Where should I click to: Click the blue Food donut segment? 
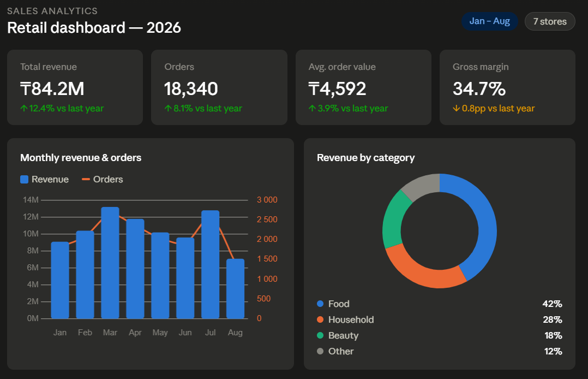coord(485,221)
